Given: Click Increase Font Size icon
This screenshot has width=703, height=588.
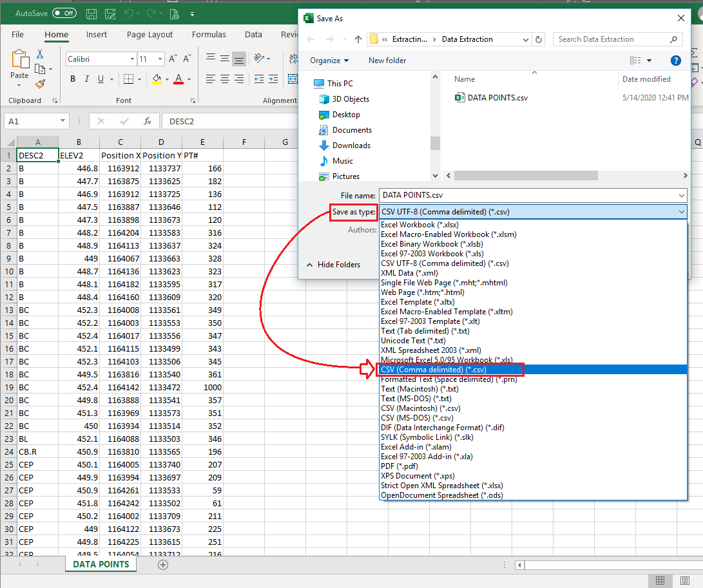Looking at the screenshot, I should 173,59.
